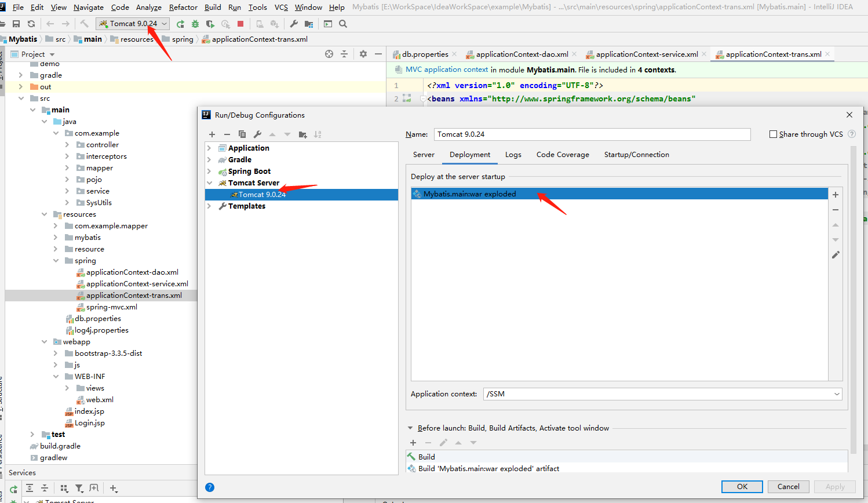868x503 pixels.
Task: Click the OK button
Action: [x=742, y=487]
